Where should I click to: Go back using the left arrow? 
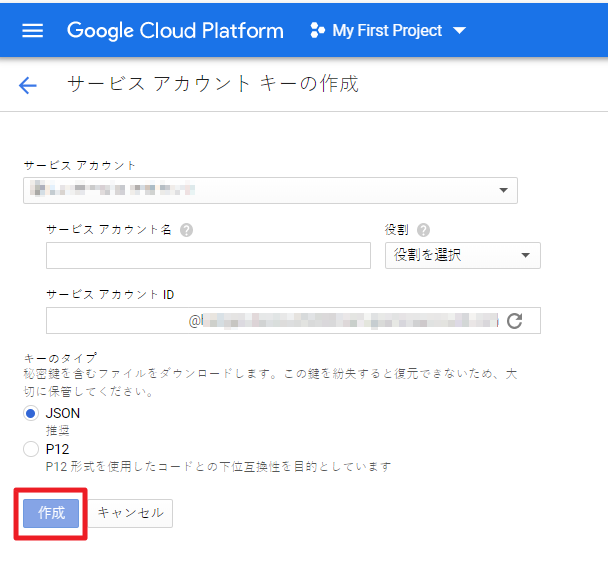pos(28,86)
